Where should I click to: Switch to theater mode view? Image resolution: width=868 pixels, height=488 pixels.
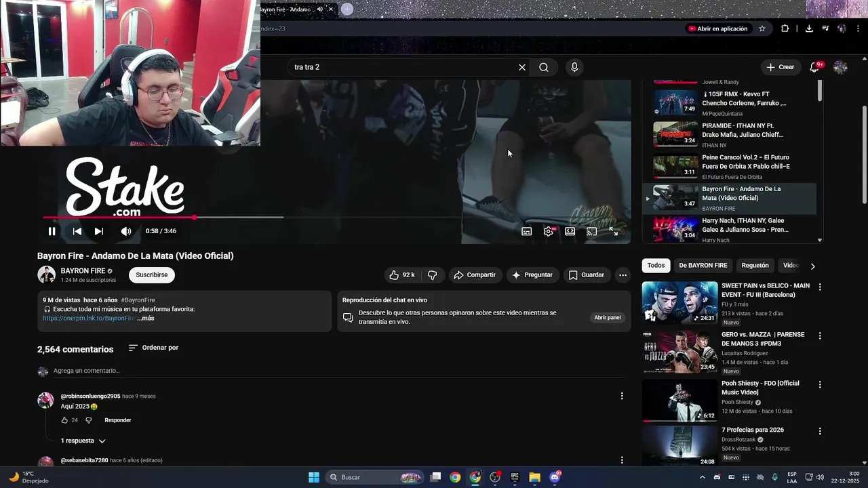[570, 231]
